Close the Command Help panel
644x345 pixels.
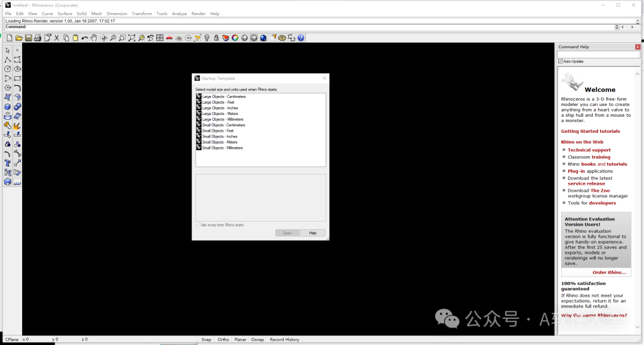(637, 46)
